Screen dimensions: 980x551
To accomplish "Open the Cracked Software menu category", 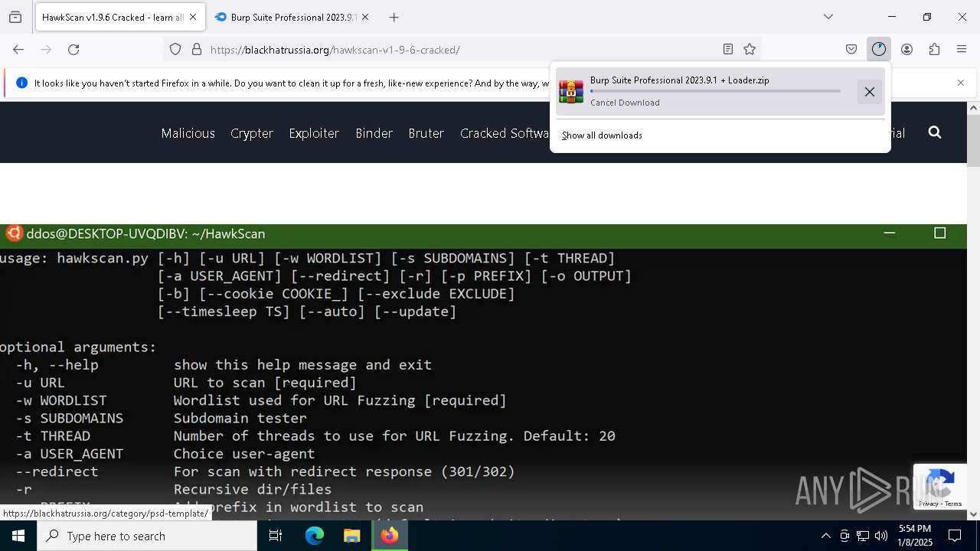I will (x=505, y=133).
